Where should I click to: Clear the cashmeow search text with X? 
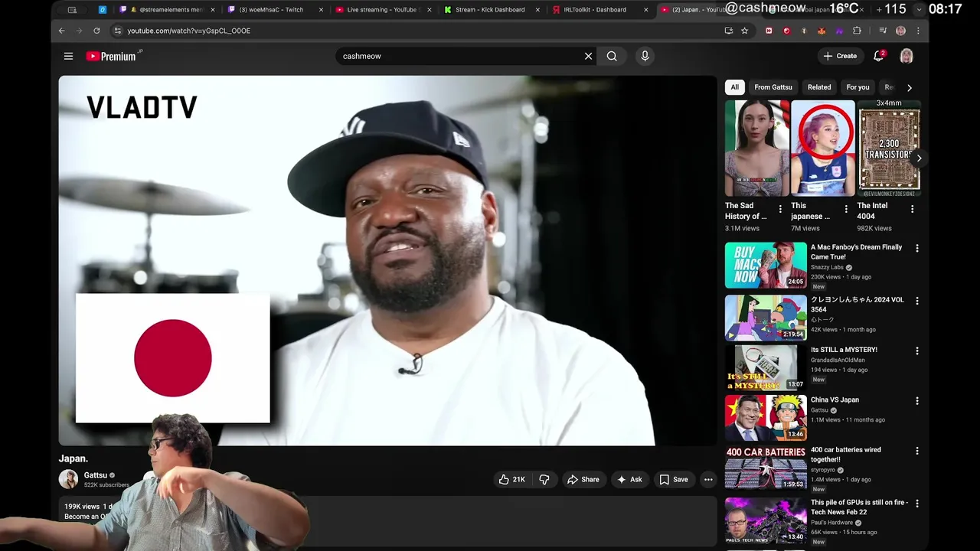pos(588,56)
